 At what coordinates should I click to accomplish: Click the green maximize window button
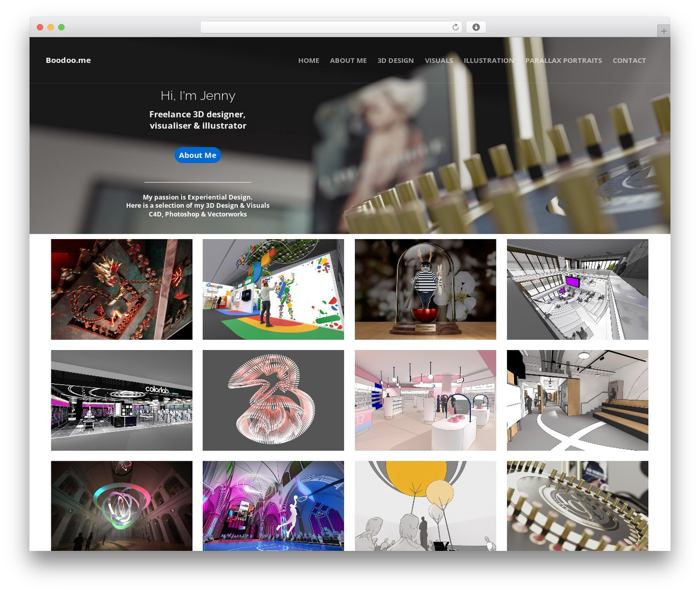(61, 27)
